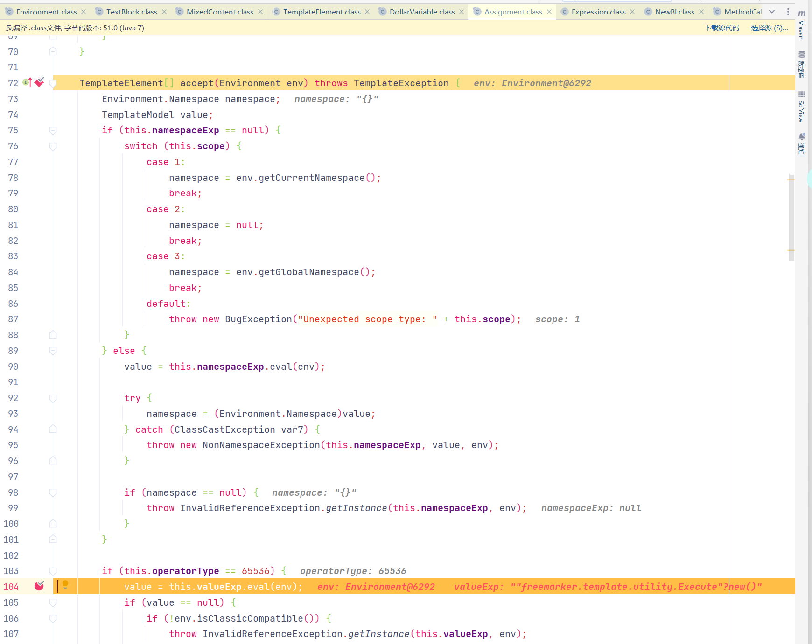This screenshot has height=644, width=812.
Task: Close the Environment.class tab
Action: (x=84, y=12)
